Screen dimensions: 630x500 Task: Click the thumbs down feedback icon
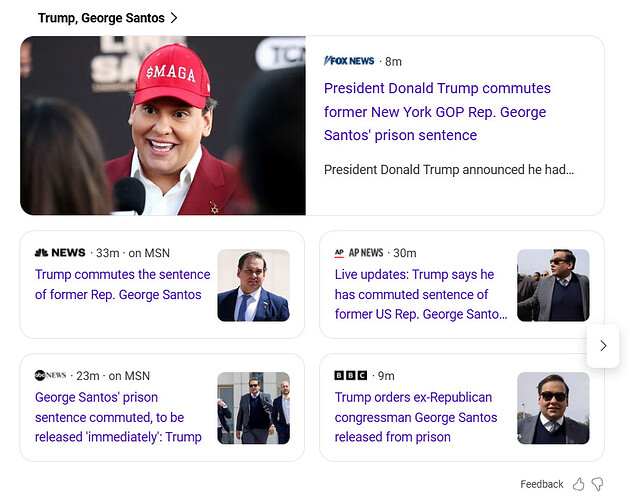pos(597,484)
